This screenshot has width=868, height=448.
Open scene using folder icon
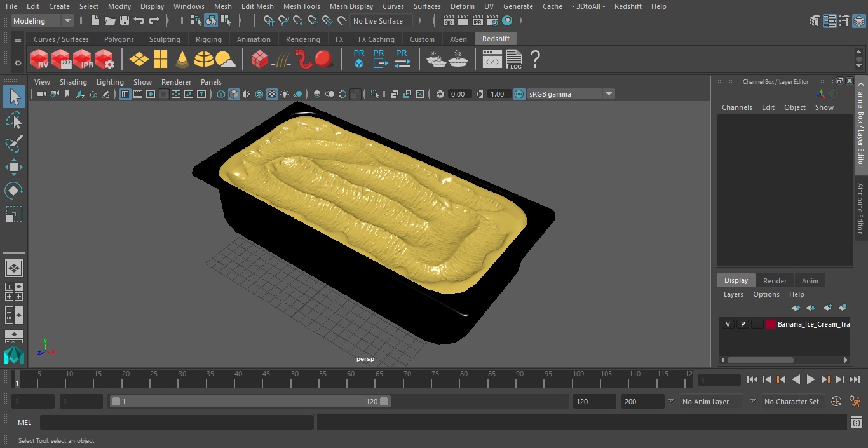point(110,21)
